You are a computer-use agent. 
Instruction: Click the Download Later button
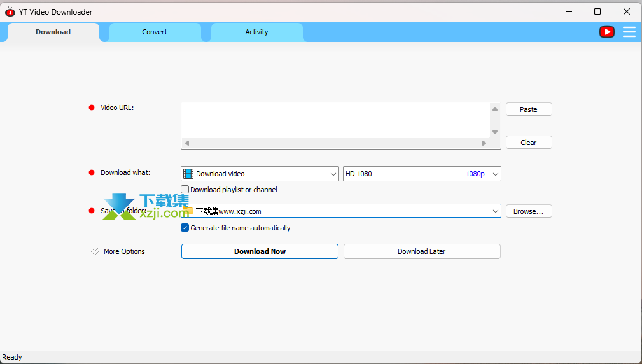click(422, 251)
